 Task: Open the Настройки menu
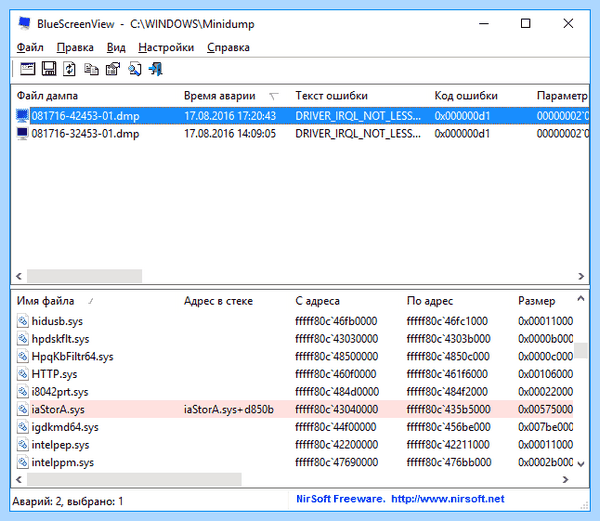(166, 47)
